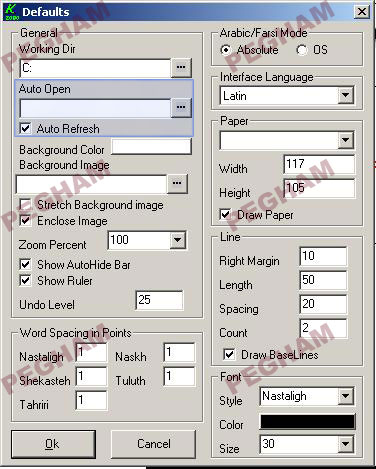Click the Auto Open path field

point(95,108)
